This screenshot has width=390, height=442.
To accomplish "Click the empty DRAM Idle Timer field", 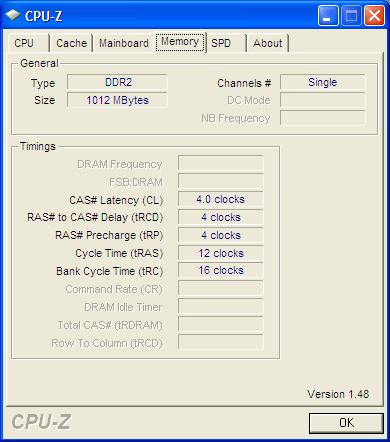I will (221, 306).
